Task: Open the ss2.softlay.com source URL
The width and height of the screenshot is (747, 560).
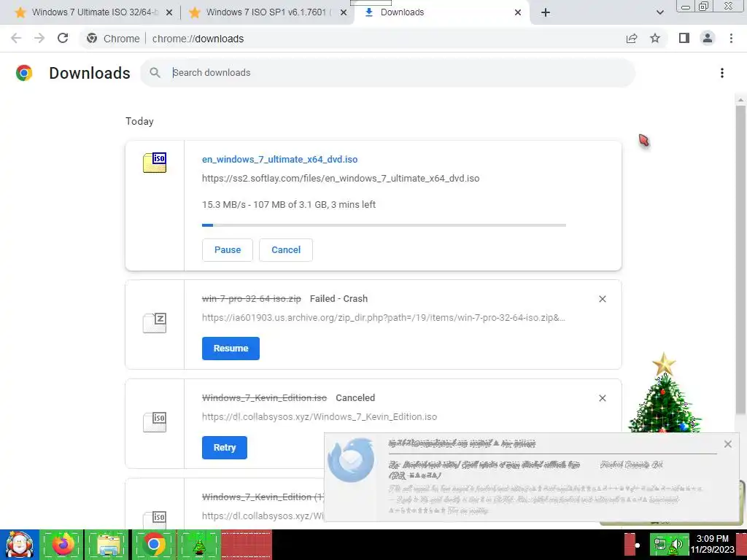Action: point(341,179)
